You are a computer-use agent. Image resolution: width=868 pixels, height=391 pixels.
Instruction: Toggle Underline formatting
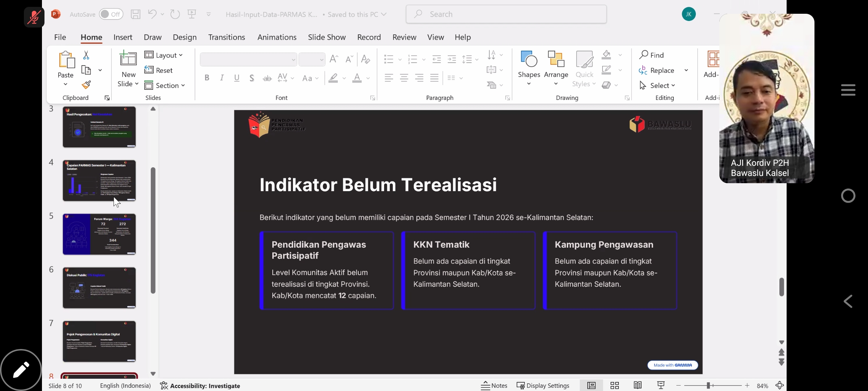(237, 78)
